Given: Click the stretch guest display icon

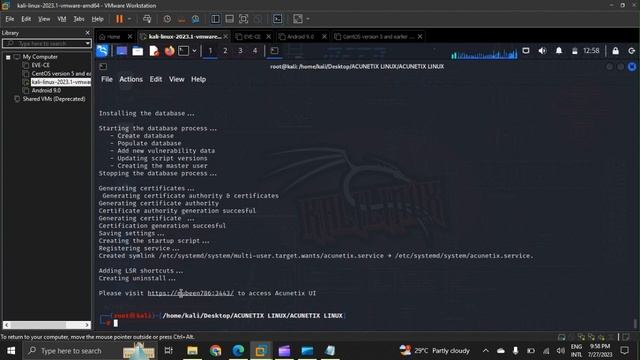Looking at the screenshot, I should click(x=298, y=19).
